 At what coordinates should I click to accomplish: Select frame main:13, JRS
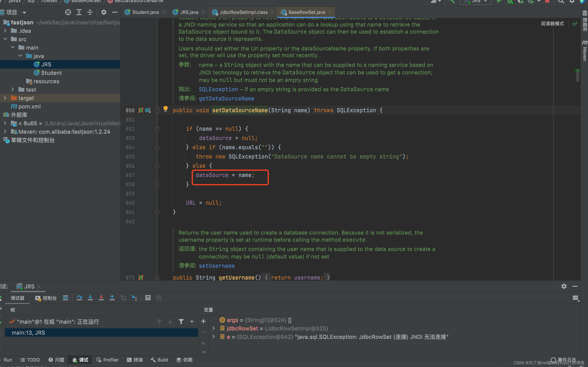101,333
